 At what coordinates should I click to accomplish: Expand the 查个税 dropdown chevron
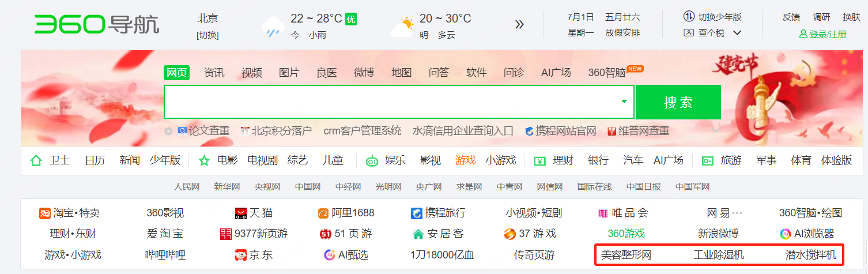737,33
